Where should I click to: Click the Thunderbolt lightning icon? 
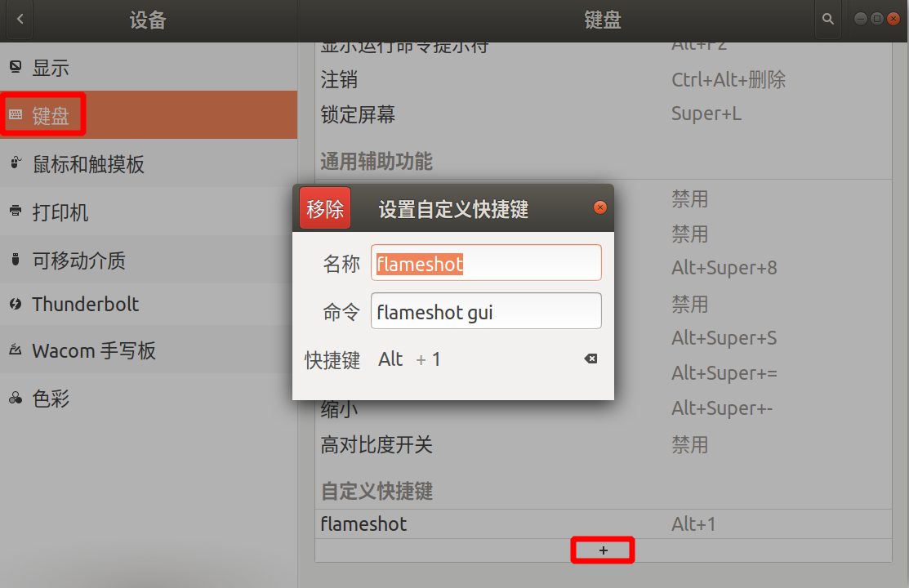click(16, 303)
